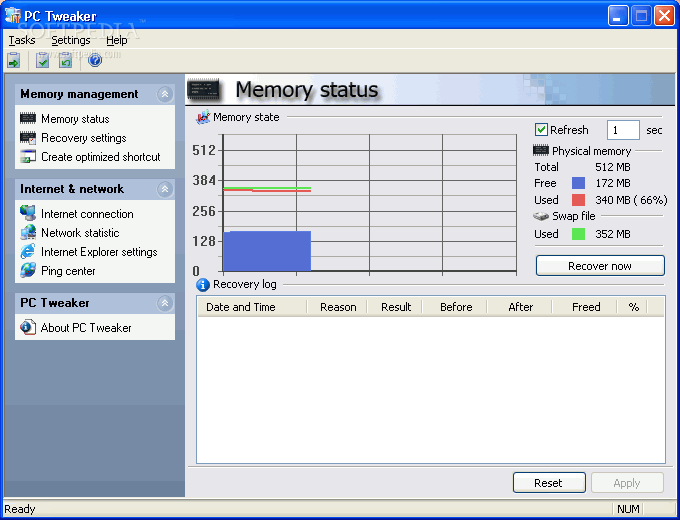Click the Swap file disk icon
This screenshot has height=520, width=680.
(x=541, y=216)
